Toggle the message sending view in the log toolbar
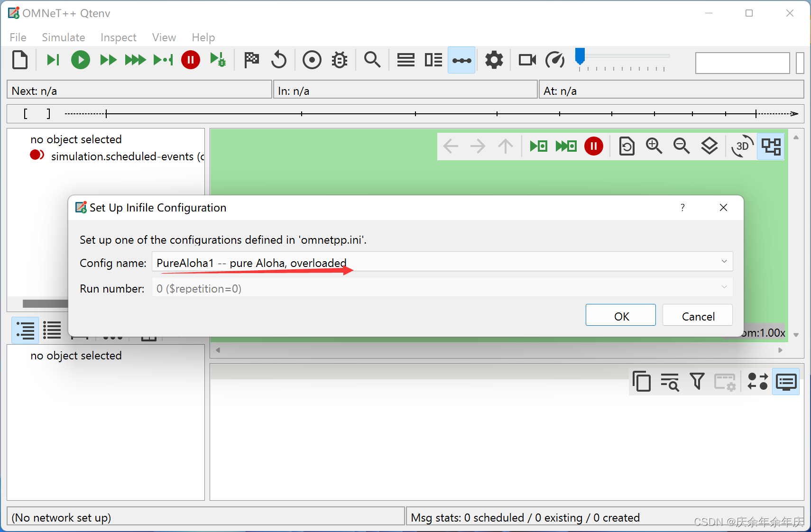Screen dimensions: 811x532 tap(758, 381)
